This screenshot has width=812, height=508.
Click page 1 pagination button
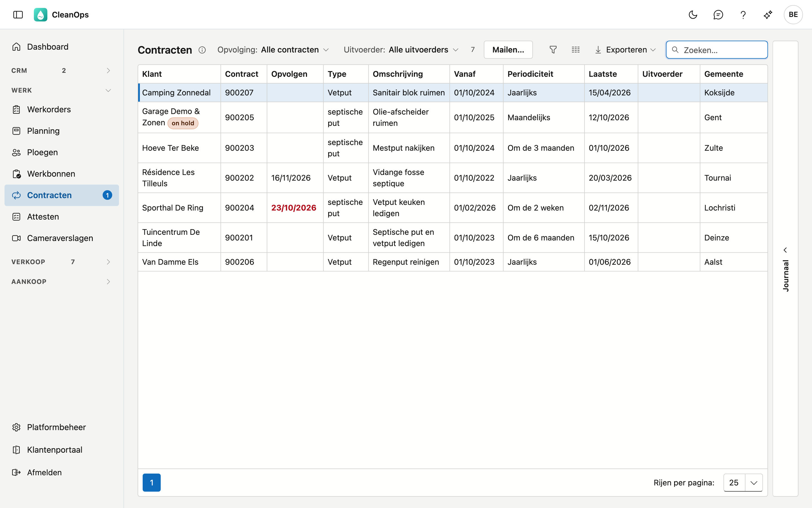pyautogui.click(x=152, y=483)
